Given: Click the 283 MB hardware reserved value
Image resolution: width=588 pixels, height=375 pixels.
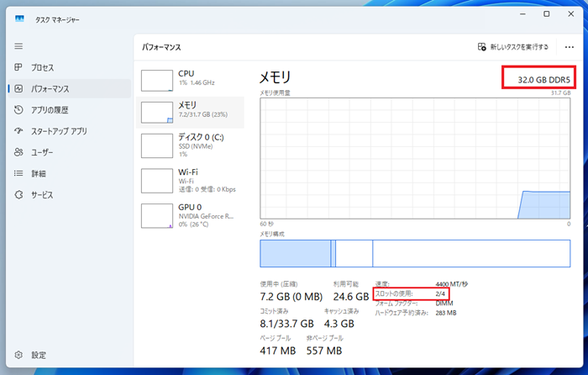Looking at the screenshot, I should 446,313.
